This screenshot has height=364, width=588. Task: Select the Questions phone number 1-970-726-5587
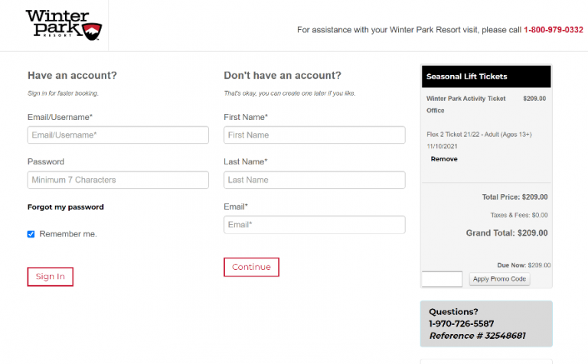coord(461,323)
